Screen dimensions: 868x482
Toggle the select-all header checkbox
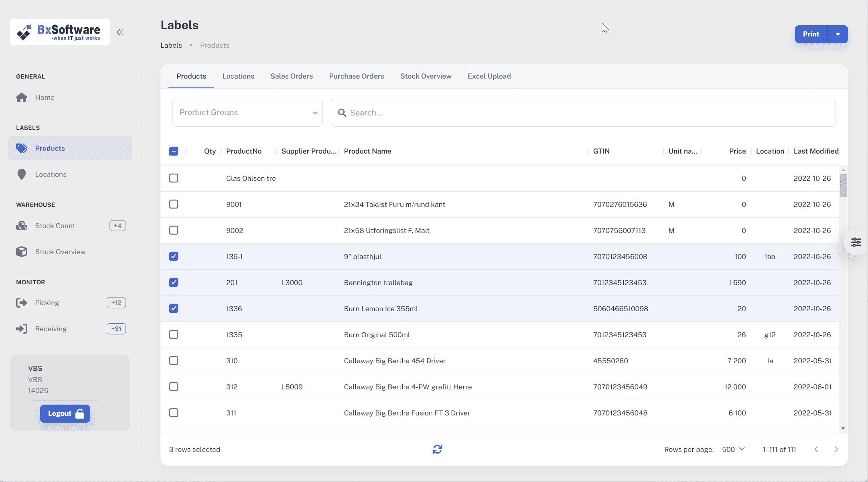(x=174, y=151)
